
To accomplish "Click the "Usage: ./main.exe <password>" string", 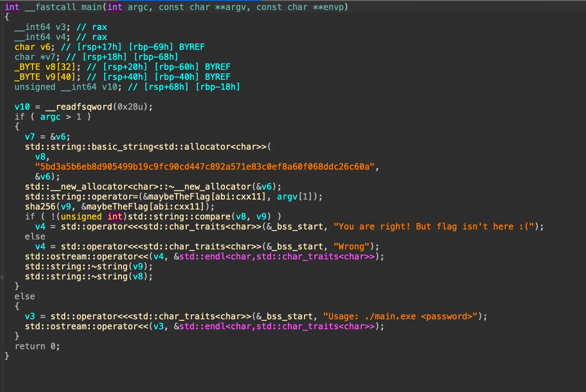I will [400, 316].
